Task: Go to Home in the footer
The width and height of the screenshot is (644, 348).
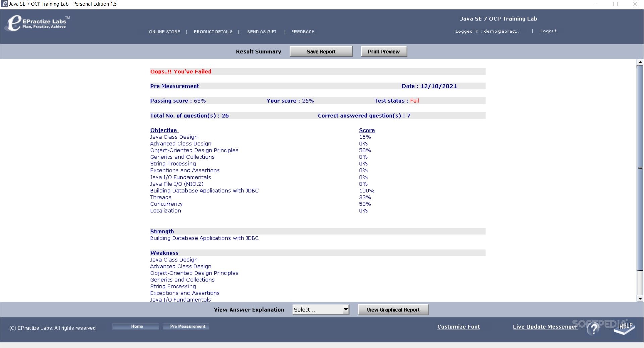Action: (x=136, y=326)
